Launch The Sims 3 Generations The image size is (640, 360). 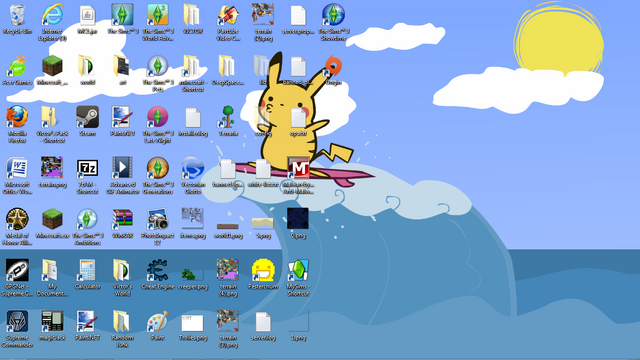(x=158, y=169)
